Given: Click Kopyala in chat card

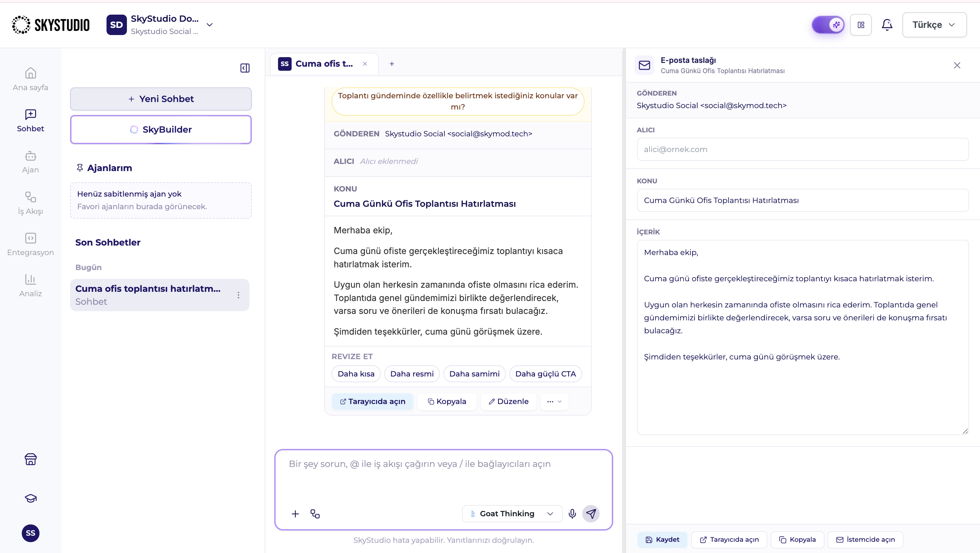Looking at the screenshot, I should click(x=447, y=401).
